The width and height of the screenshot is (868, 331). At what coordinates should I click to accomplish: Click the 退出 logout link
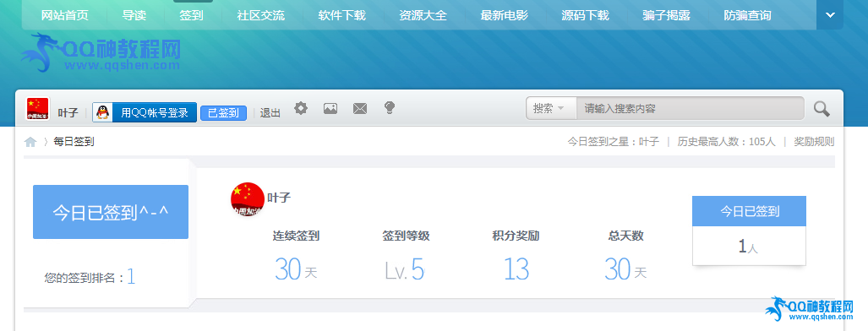point(270,113)
